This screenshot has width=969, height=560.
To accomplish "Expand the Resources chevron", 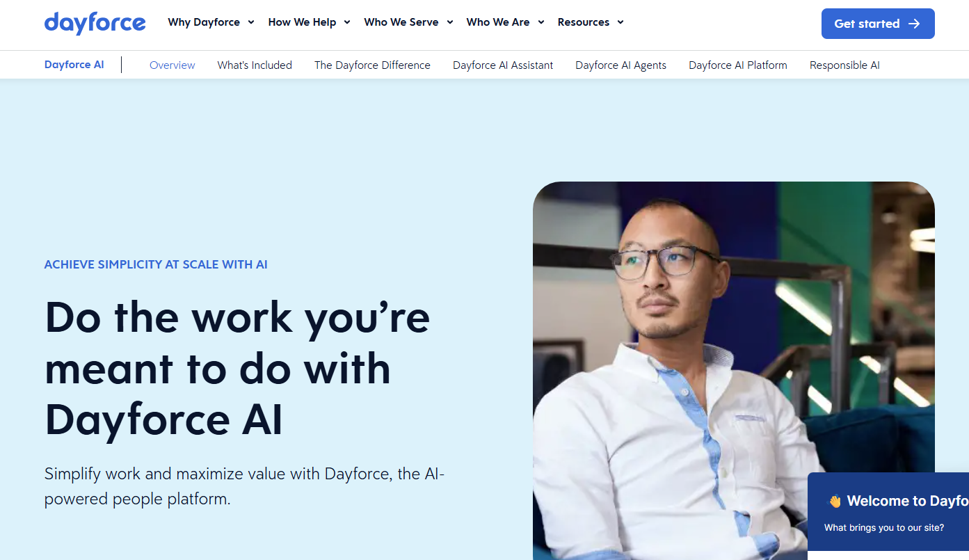I will pyautogui.click(x=620, y=22).
